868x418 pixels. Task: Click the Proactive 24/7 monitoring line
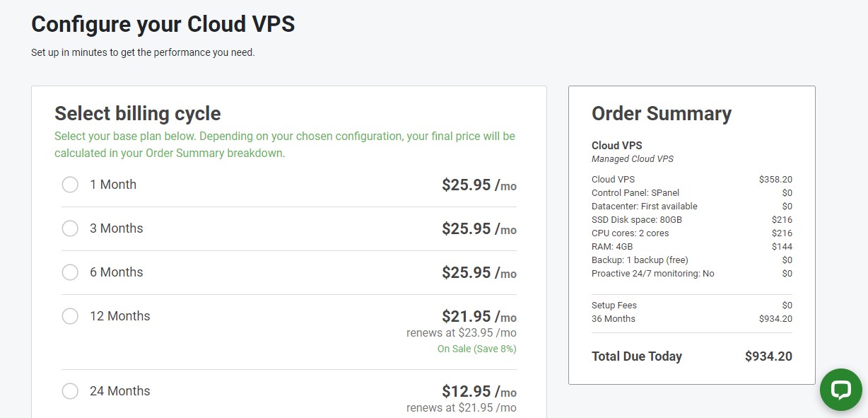click(x=652, y=273)
